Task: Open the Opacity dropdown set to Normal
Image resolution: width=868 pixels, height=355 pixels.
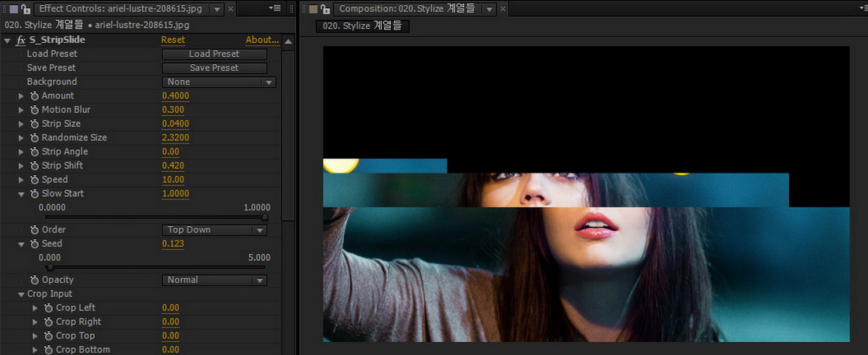Action: point(214,280)
